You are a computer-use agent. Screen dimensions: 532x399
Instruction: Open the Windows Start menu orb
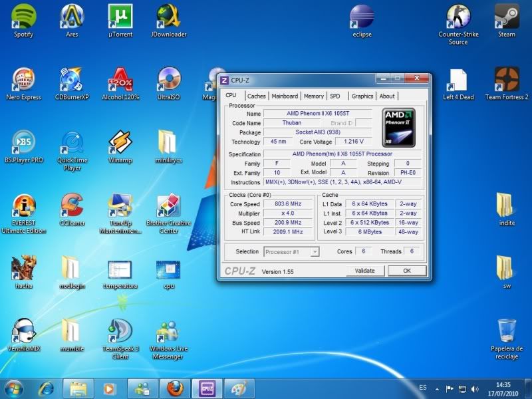click(14, 388)
